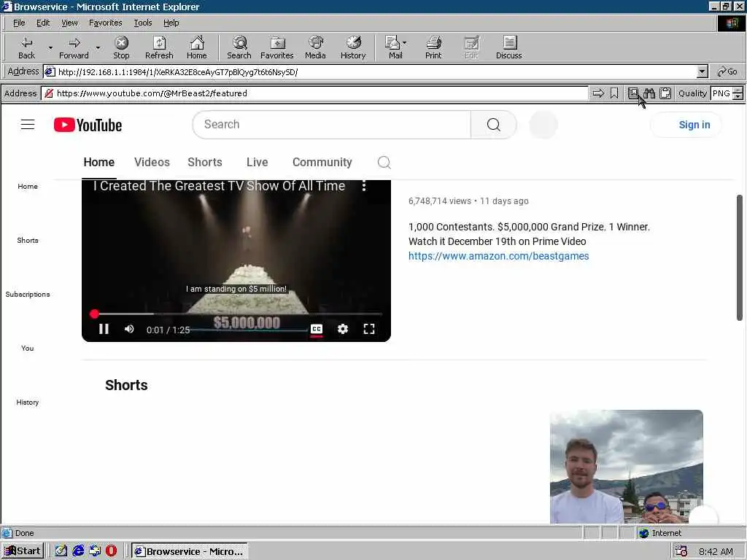
Task: Open the Forward button dropdown arrow
Action: 98,47
